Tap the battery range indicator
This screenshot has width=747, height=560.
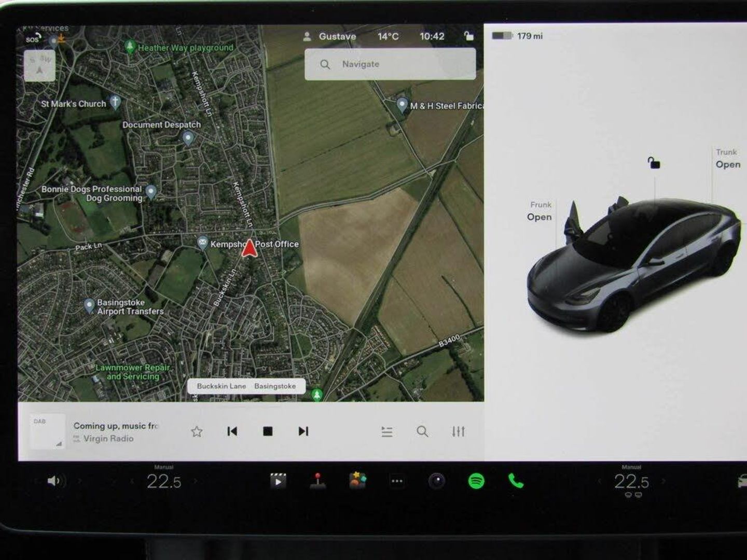click(x=517, y=36)
